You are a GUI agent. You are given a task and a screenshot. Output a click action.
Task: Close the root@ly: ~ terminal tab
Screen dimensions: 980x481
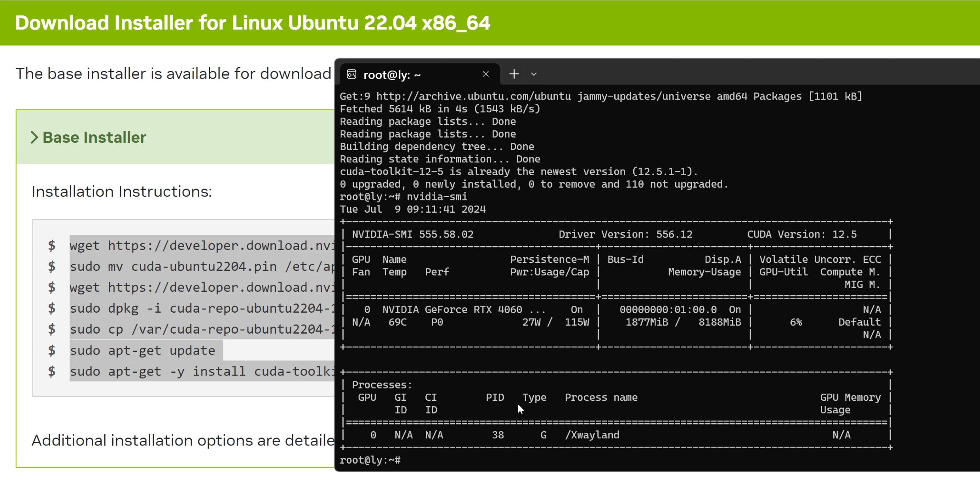pyautogui.click(x=486, y=74)
